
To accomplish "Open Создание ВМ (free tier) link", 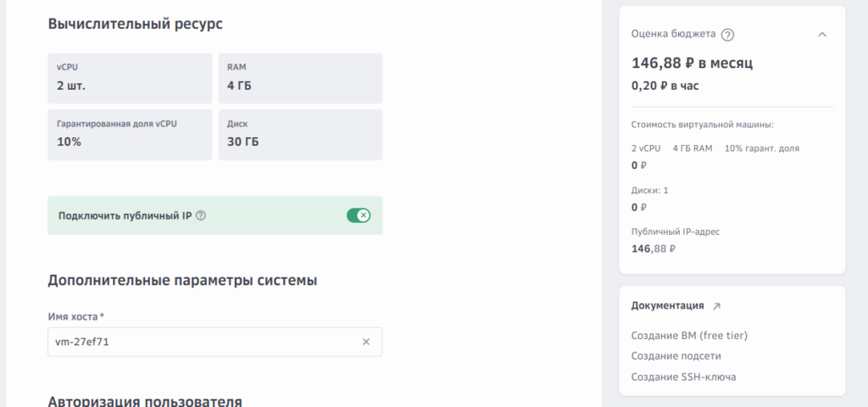I will pos(689,335).
